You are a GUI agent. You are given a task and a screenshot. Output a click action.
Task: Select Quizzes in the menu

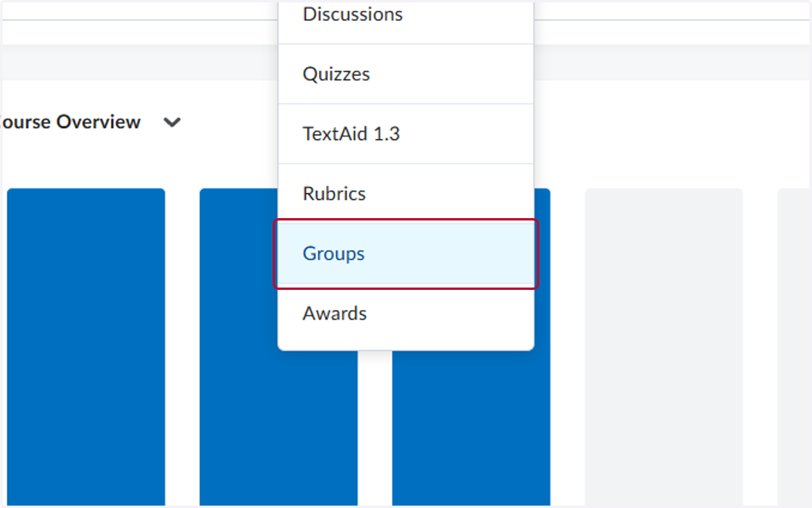pyautogui.click(x=406, y=74)
